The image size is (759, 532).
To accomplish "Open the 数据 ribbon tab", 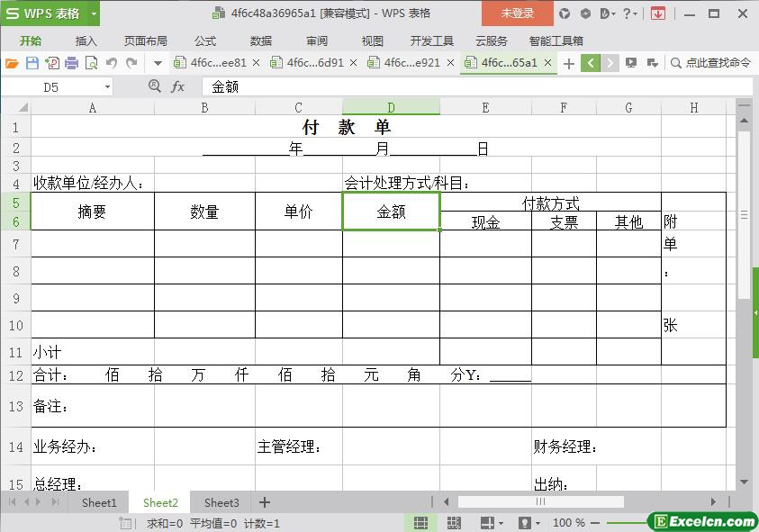I will [x=261, y=41].
